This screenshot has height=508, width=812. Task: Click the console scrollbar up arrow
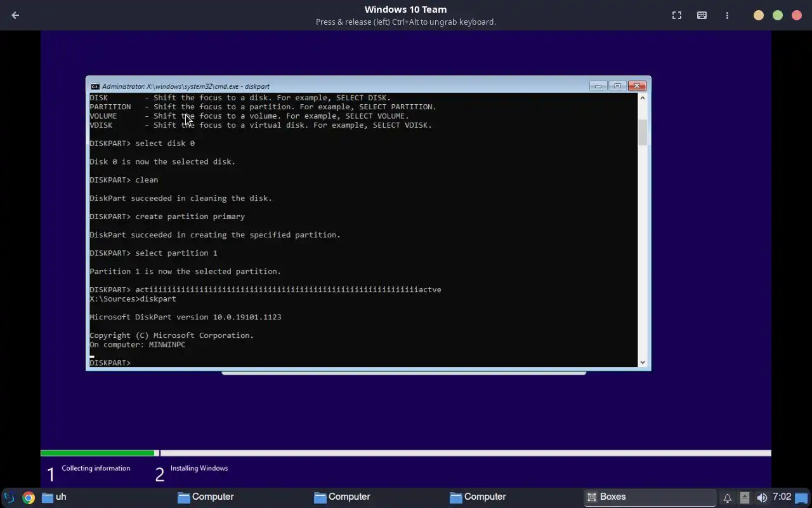[642, 98]
